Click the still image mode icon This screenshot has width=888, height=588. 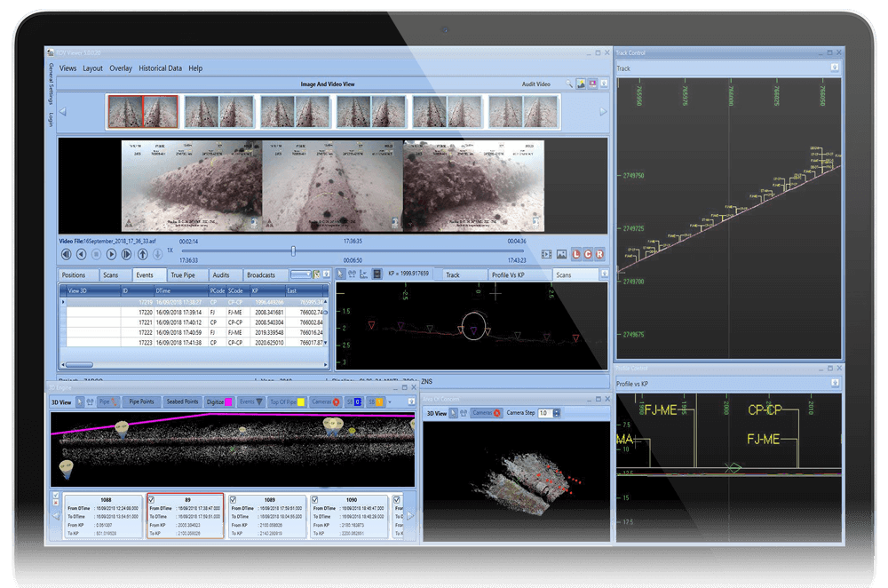[559, 255]
